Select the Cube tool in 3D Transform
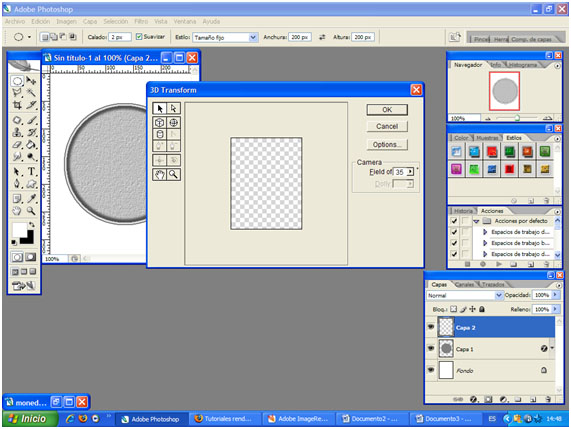571x429 pixels. pyautogui.click(x=160, y=122)
